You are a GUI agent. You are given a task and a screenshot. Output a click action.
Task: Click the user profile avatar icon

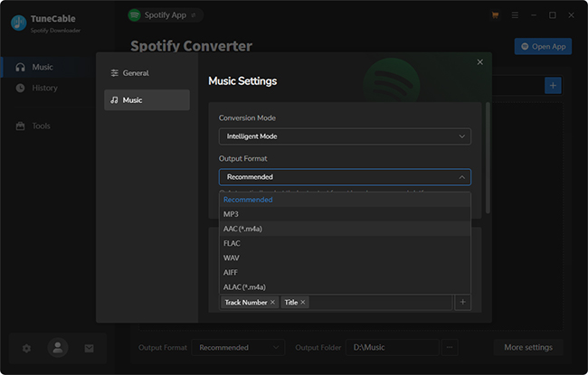(58, 348)
